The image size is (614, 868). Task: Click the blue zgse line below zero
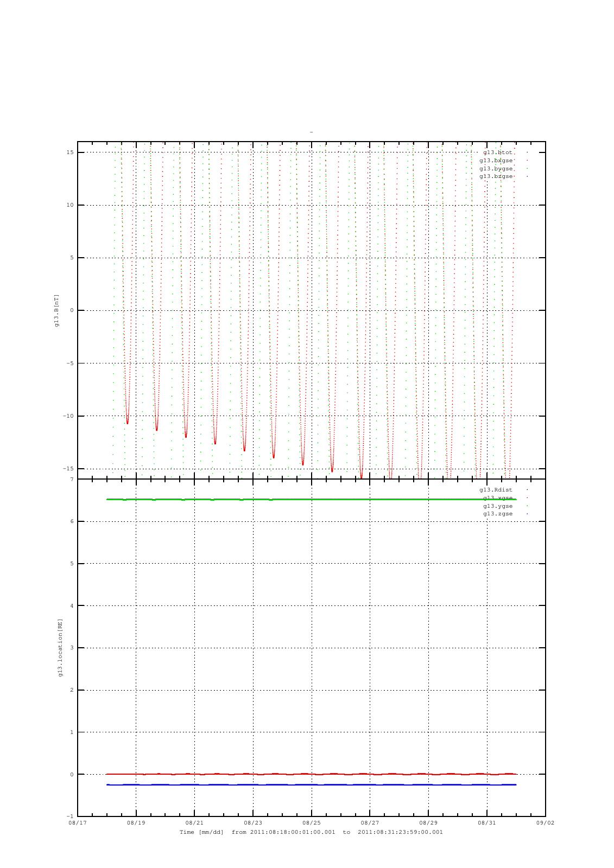(x=312, y=784)
